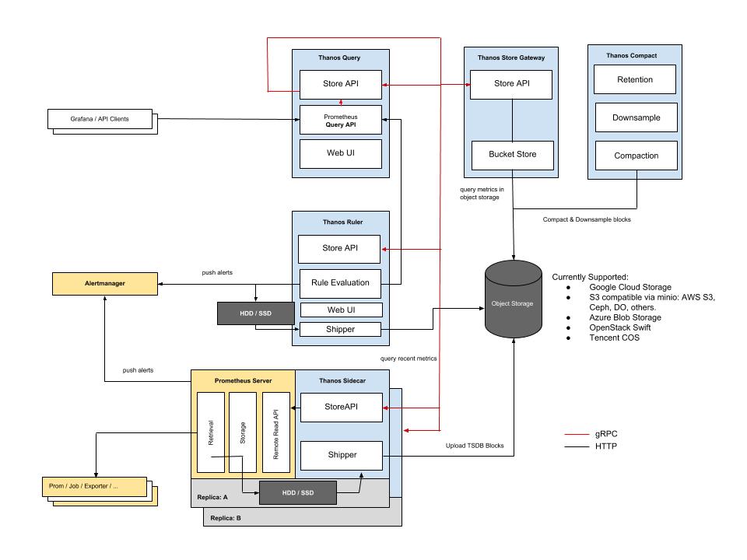Expand the Thanos Store Gateway group
The width and height of the screenshot is (747, 560).
click(x=510, y=57)
